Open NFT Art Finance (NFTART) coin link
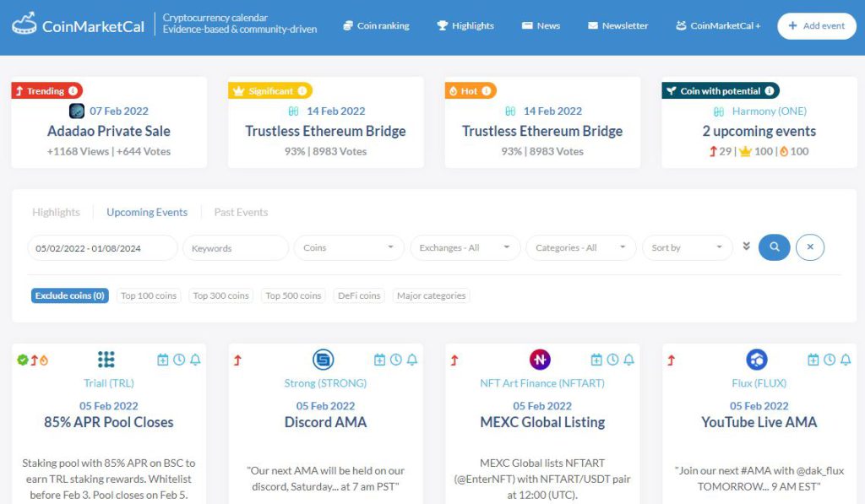 pos(542,383)
